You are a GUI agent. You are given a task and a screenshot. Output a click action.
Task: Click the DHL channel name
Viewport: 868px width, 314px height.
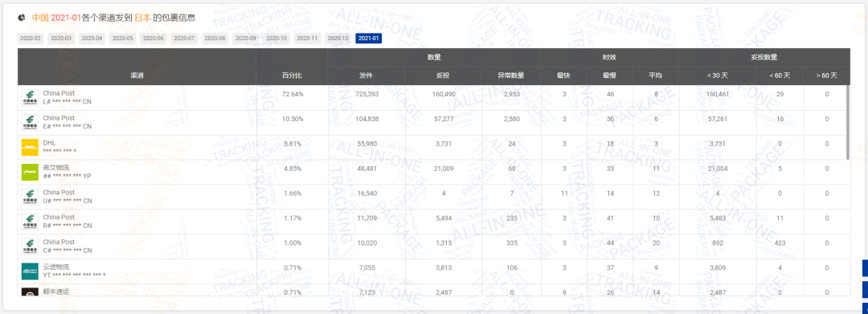coord(49,143)
